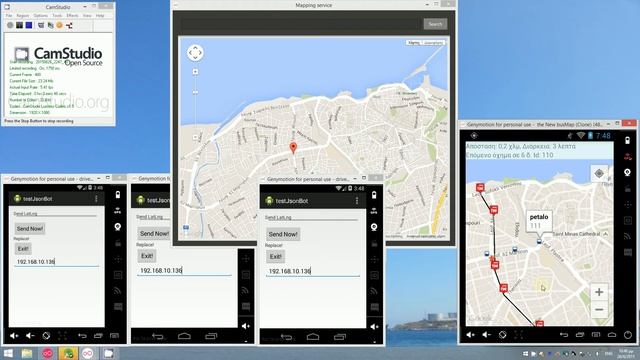Viewport: 640px width, 360px height.
Task: Open CamStudio Effects menu
Action: tap(72, 16)
